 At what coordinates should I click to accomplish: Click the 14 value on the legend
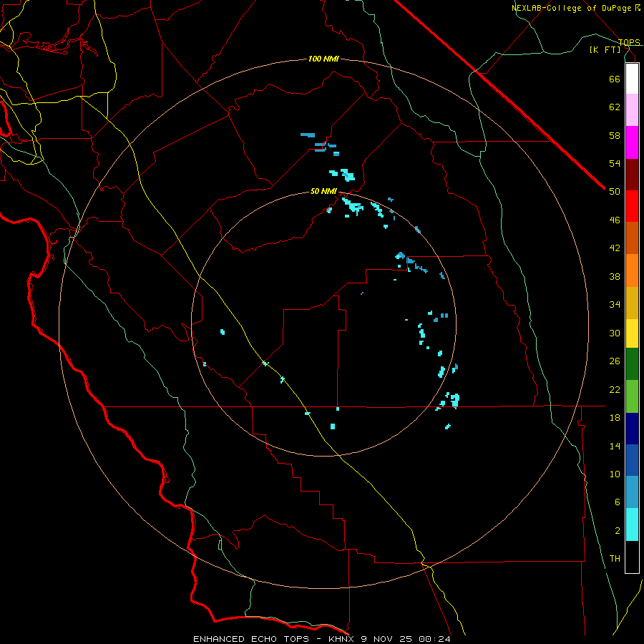615,446
